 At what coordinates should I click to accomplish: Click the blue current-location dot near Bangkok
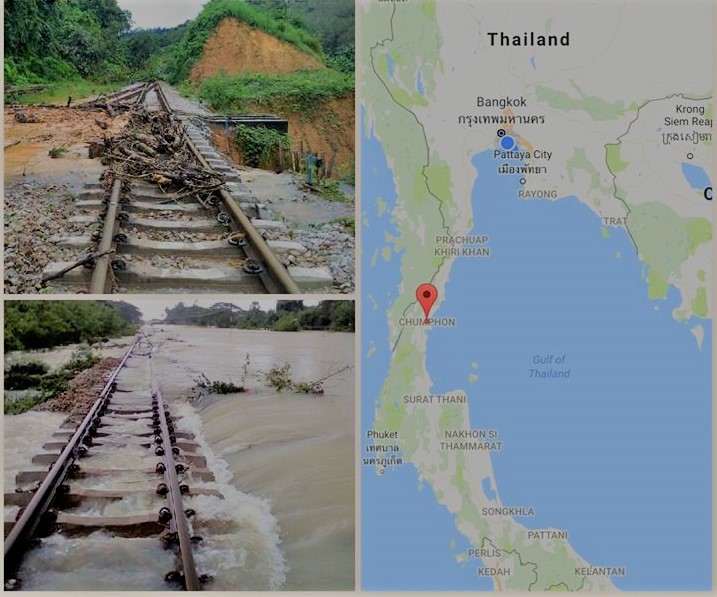pyautogui.click(x=507, y=143)
